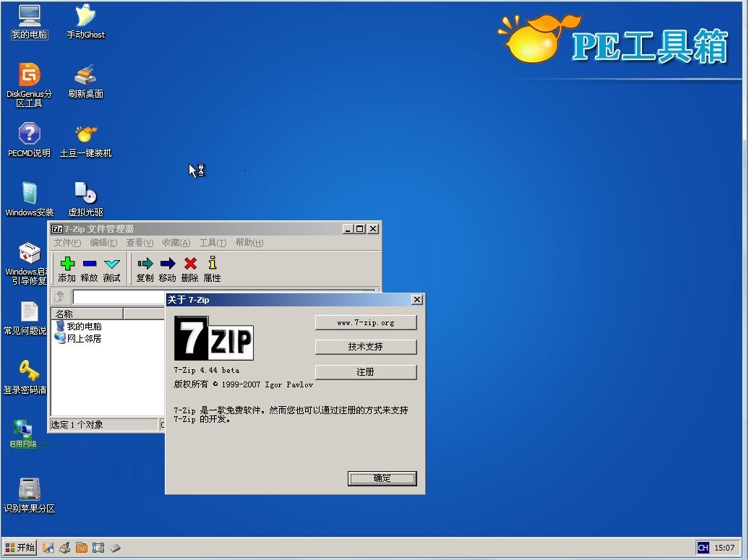Click the 删除 (Delete) red X toolbar button
Screen dimensions: 749x560
coord(189,270)
